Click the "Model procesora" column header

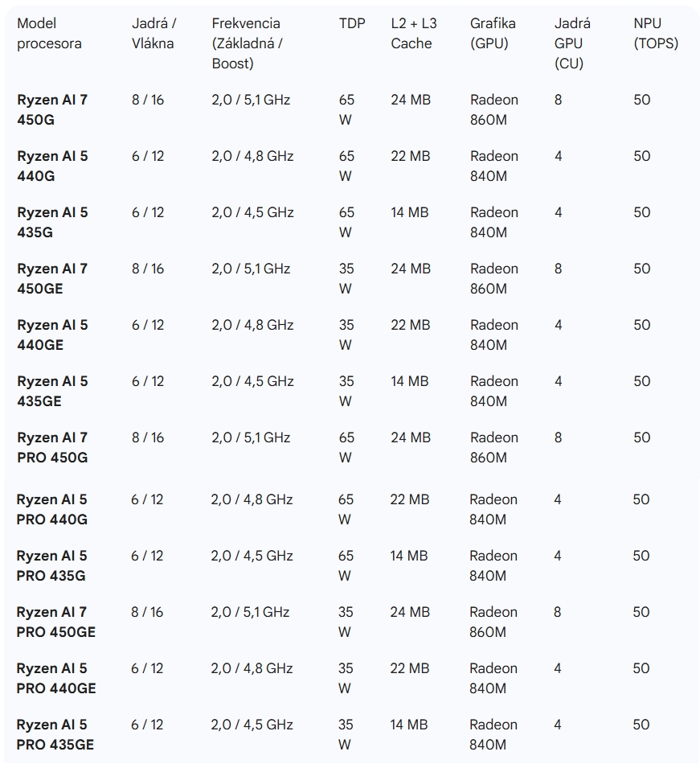[49, 34]
